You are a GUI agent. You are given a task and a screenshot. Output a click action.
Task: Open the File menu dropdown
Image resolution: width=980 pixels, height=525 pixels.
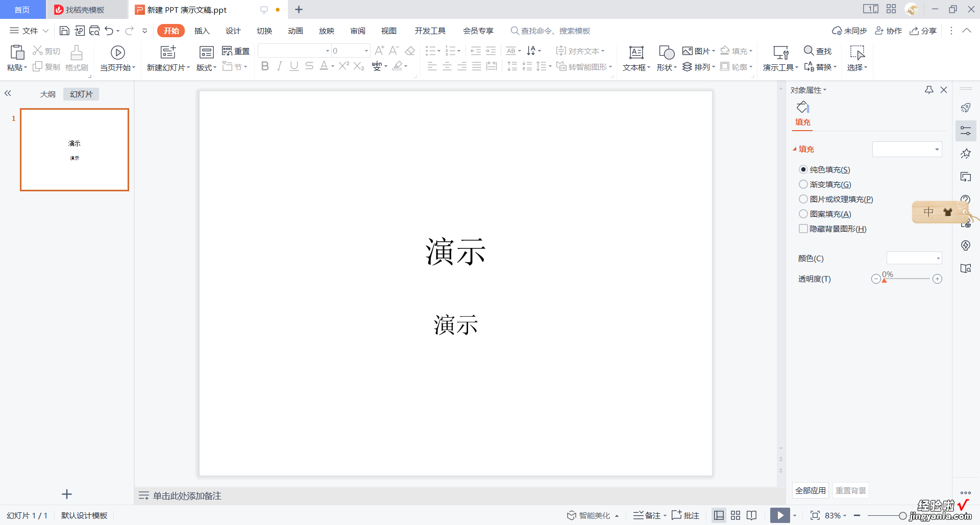coord(30,31)
